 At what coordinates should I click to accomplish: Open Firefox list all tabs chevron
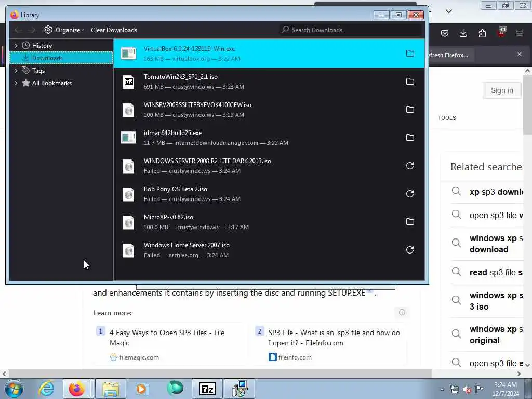449,11
